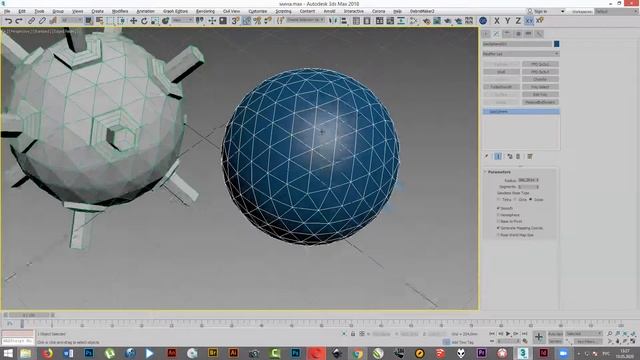Viewport: 640px width, 360px height.
Task: Click the Radius value field
Action: [527, 180]
